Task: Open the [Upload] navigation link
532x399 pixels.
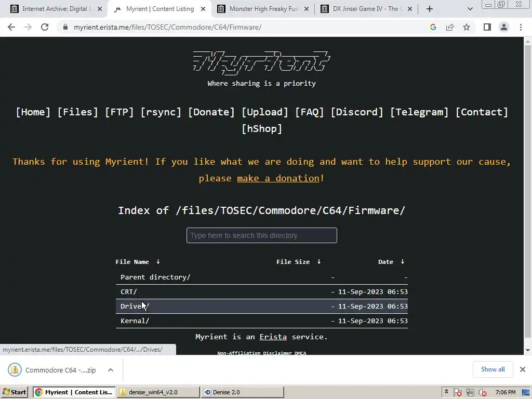Action: tap(264, 112)
